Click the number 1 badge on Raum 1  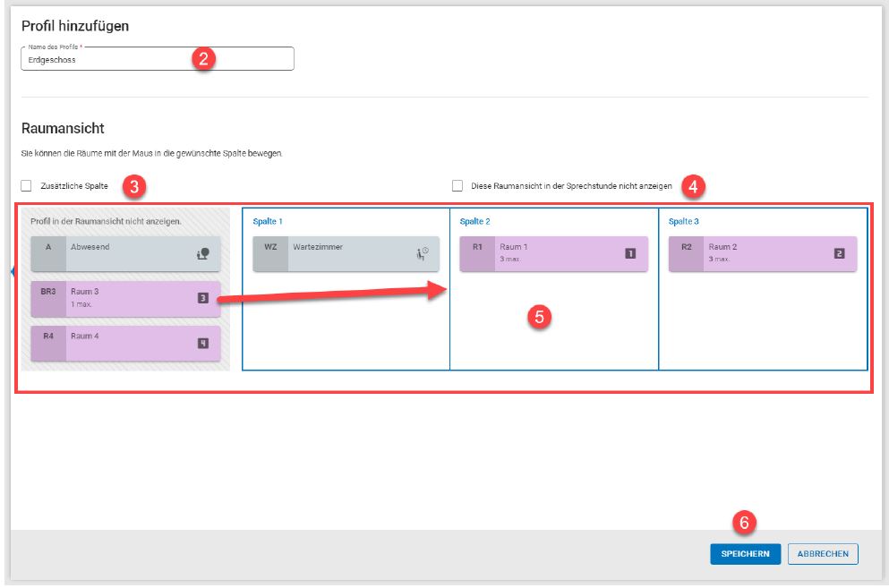629,254
